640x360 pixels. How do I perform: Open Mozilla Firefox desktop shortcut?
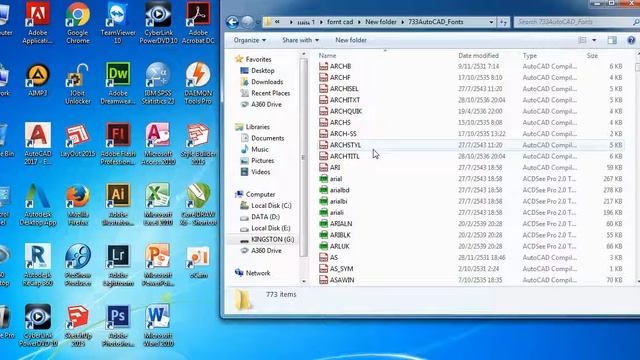pos(78,204)
